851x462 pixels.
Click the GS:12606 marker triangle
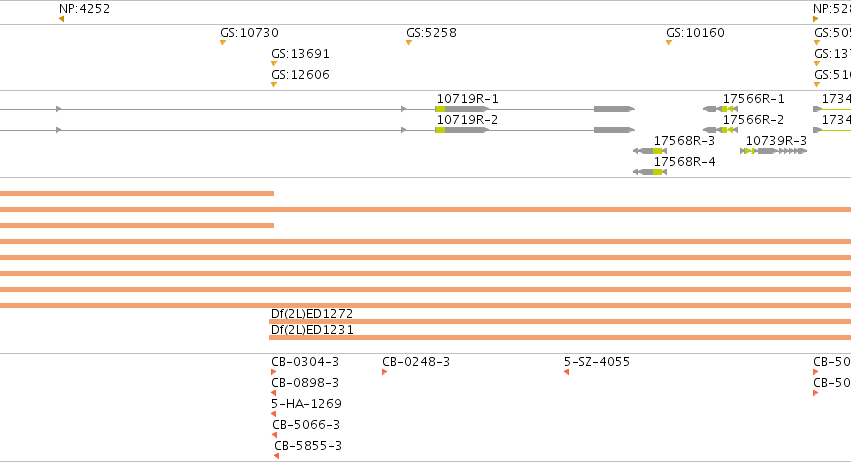tap(274, 84)
